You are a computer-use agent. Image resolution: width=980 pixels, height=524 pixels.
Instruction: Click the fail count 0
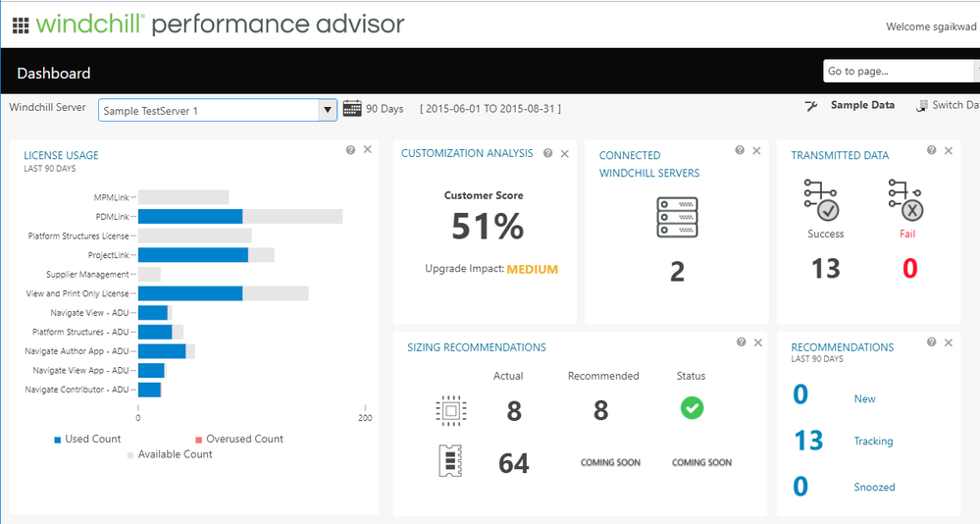(x=910, y=269)
